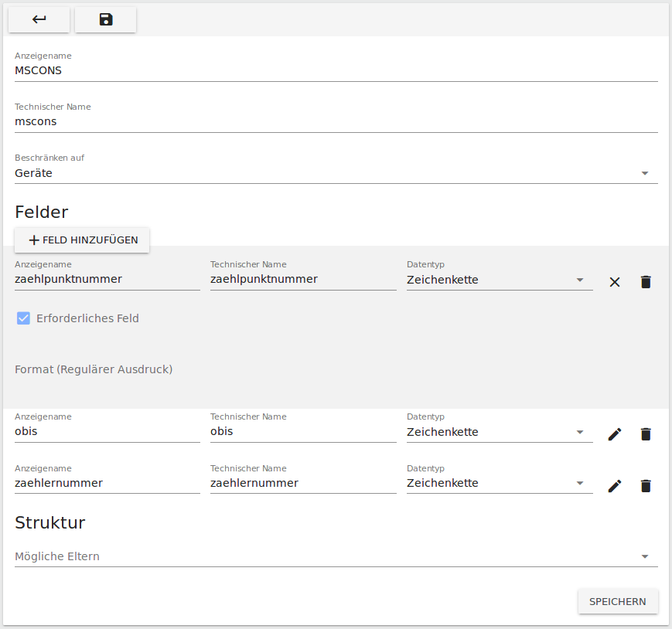
Task: Click the FELD HINZUFÜGEN button
Action: [x=81, y=240]
